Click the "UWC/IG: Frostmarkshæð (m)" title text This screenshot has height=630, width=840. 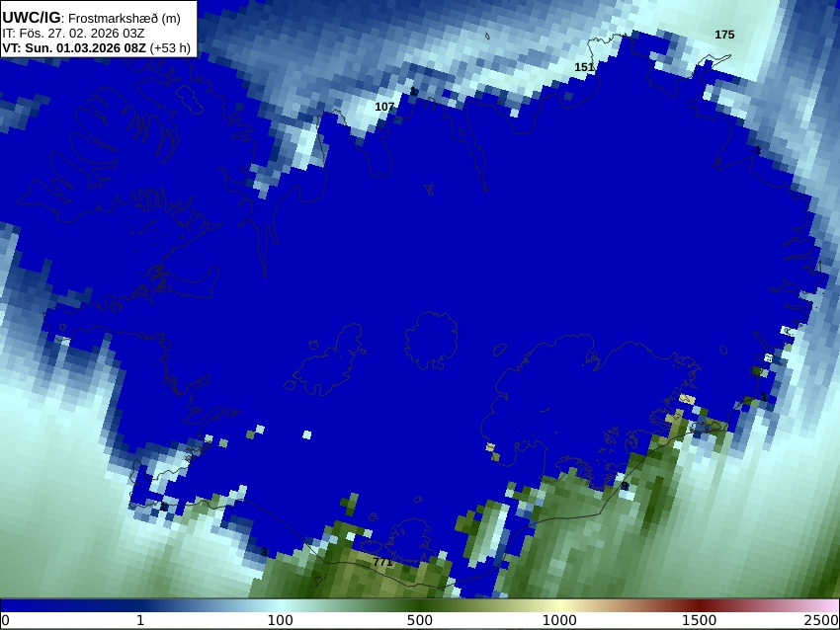coord(91,18)
